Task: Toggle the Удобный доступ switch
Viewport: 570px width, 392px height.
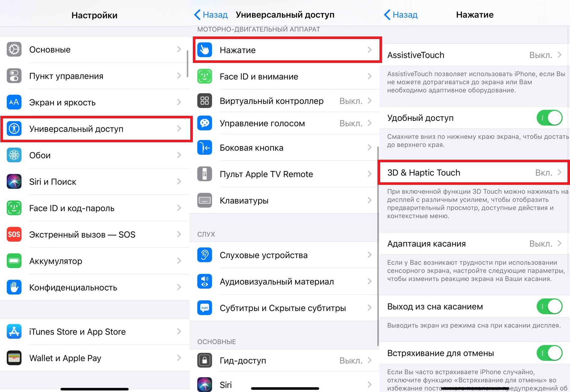Action: (549, 118)
